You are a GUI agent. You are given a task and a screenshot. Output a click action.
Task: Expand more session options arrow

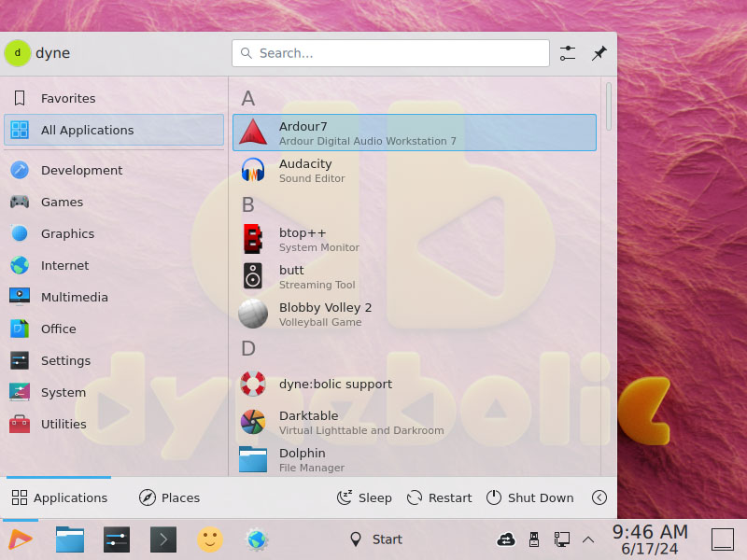599,497
